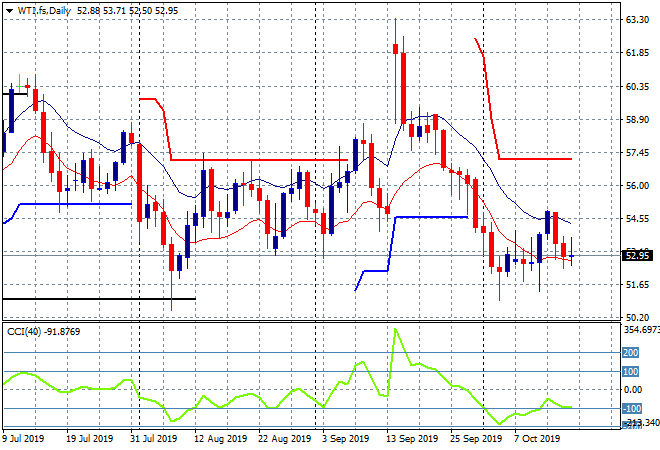Click the 19 Jul 2019 date label
This screenshot has height=450, width=660.
click(x=90, y=439)
